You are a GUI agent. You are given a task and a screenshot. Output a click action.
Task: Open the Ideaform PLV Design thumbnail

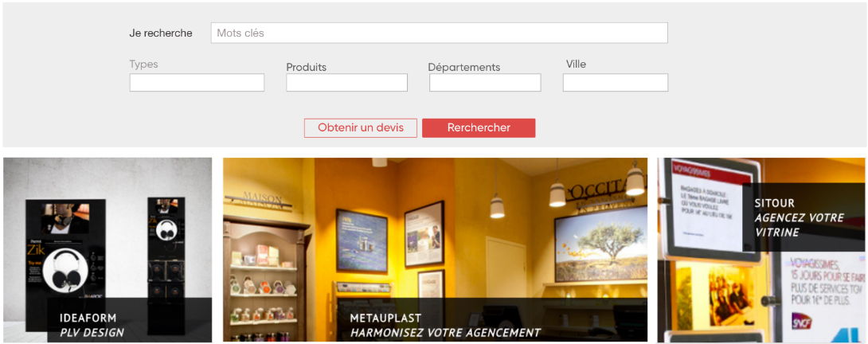pyautogui.click(x=108, y=250)
